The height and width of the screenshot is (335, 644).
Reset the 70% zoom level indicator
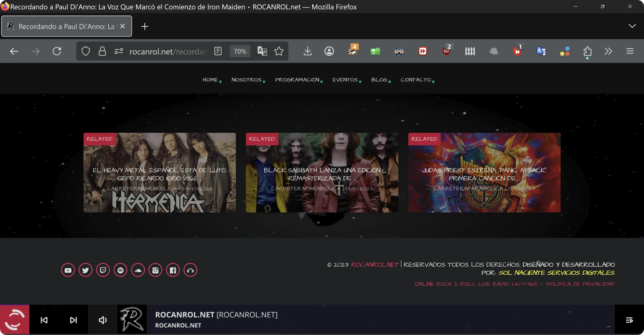(240, 51)
